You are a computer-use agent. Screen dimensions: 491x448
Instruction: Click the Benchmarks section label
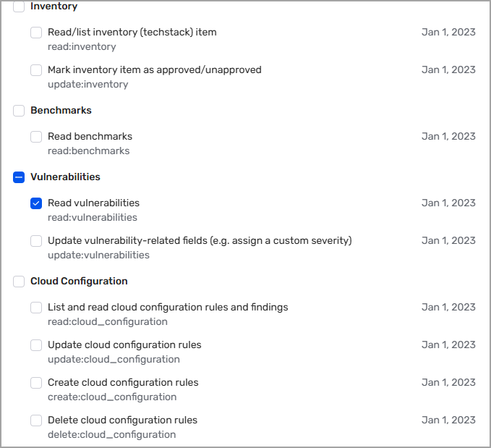coord(61,110)
